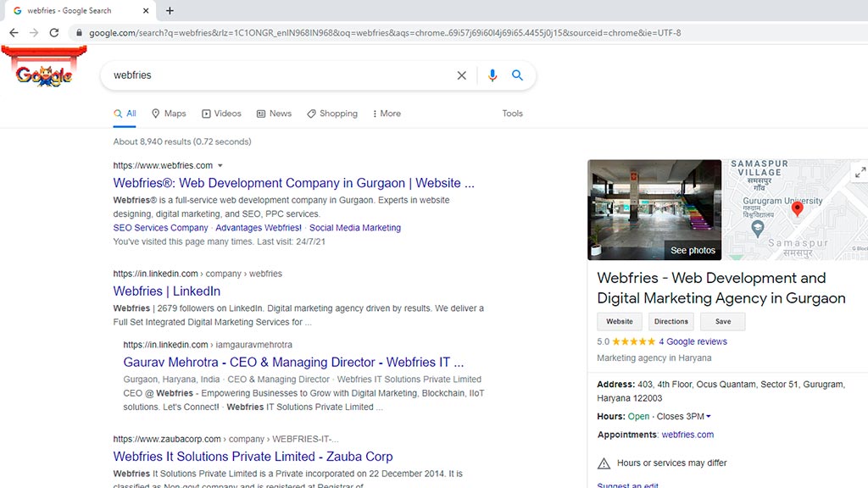Click the hours warning triangle icon
The image size is (868, 488).
[604, 463]
